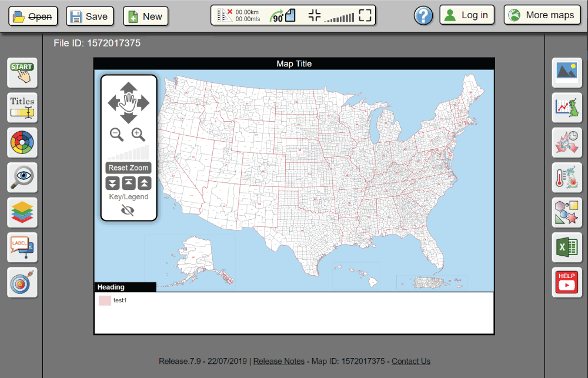The height and width of the screenshot is (378, 588).
Task: Open the Layers panel
Action: point(22,212)
